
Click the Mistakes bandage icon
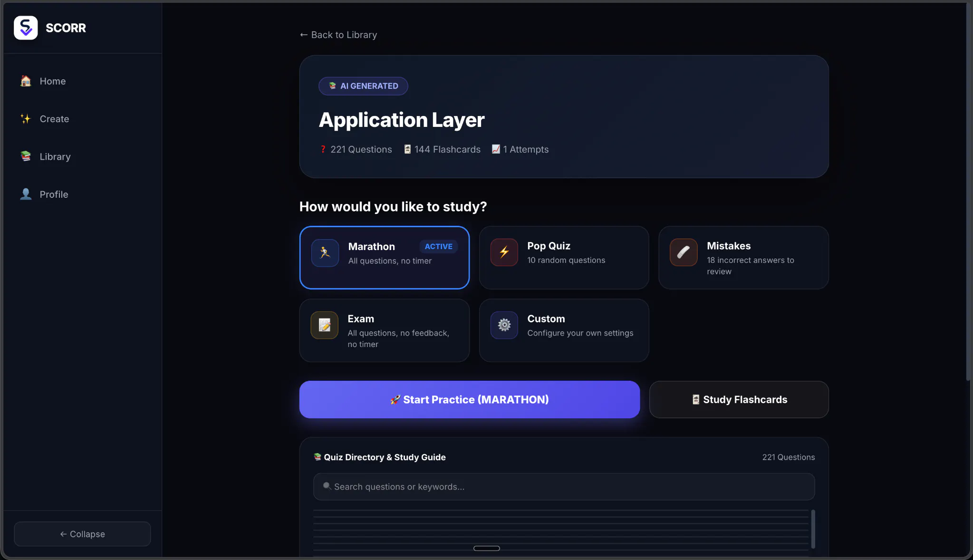(x=684, y=252)
